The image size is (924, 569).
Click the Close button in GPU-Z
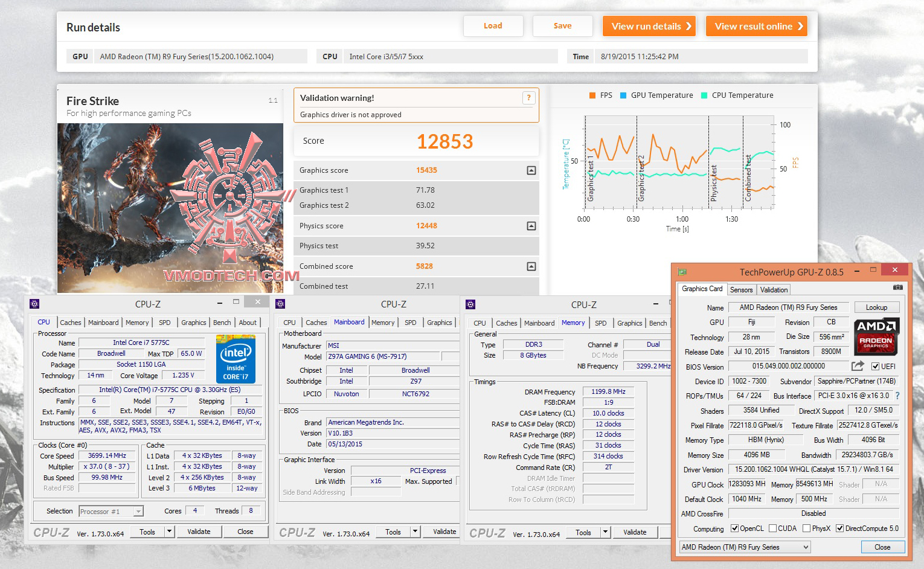coord(882,547)
